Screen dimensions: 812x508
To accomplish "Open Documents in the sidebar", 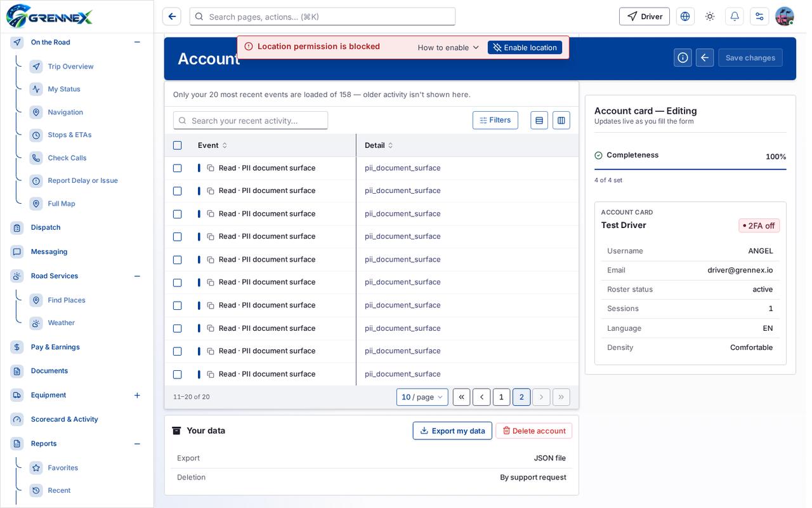I will [49, 371].
